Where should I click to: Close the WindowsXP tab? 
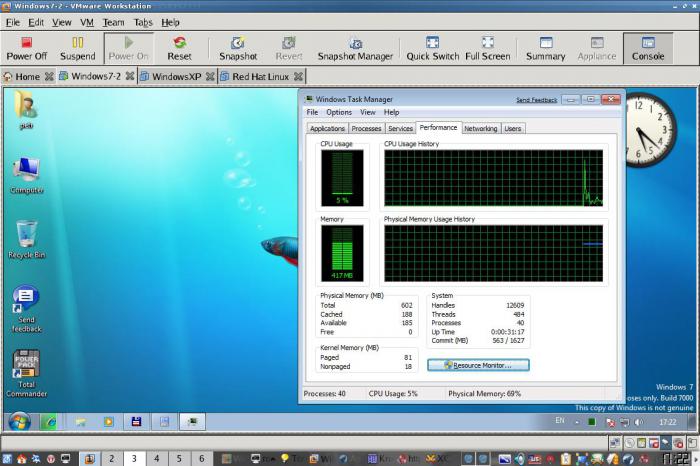click(210, 77)
